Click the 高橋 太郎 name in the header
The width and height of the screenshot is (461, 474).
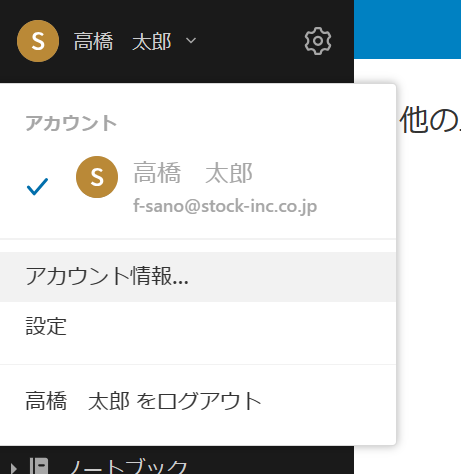point(122,42)
